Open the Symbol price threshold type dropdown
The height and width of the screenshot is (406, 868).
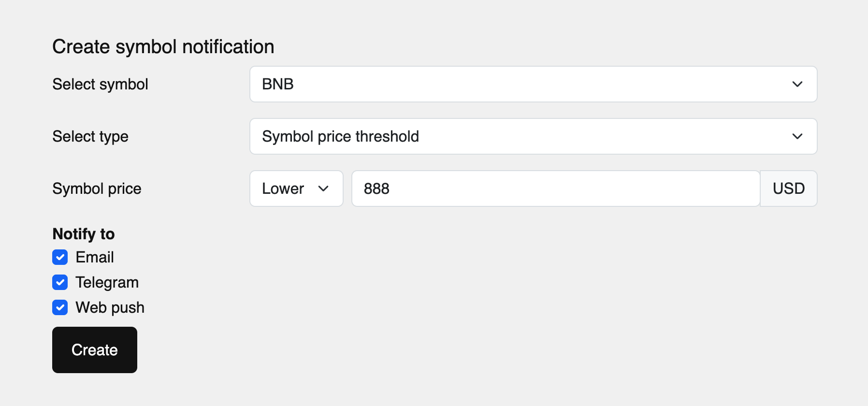pyautogui.click(x=533, y=136)
